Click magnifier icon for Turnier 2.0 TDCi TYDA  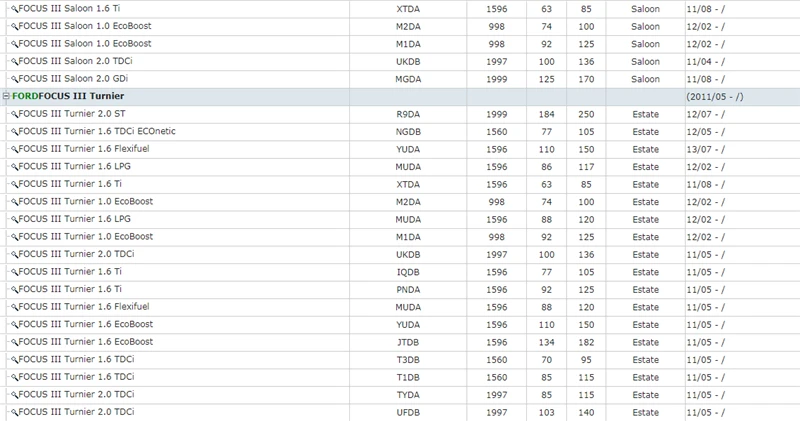pos(14,395)
